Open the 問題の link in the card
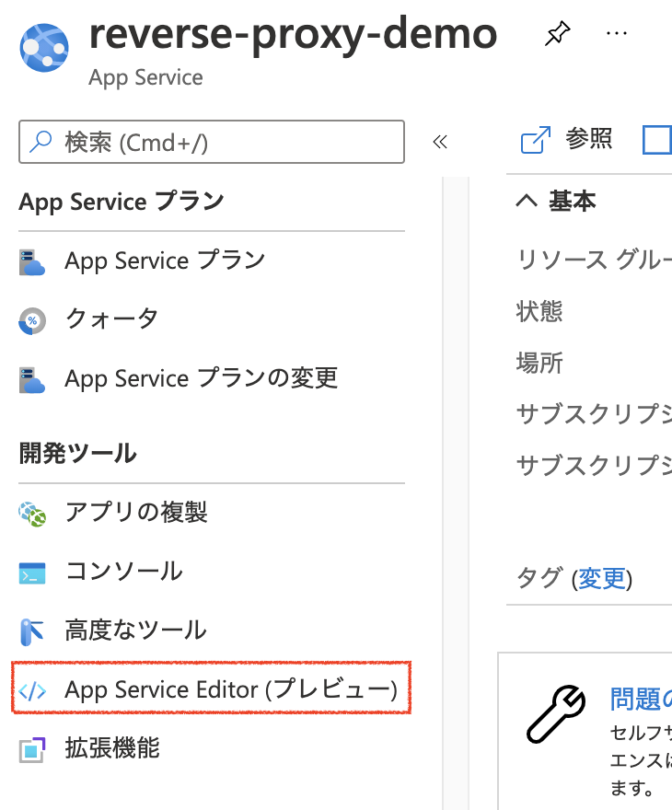Viewport: 672px width, 810px height. coord(641,699)
